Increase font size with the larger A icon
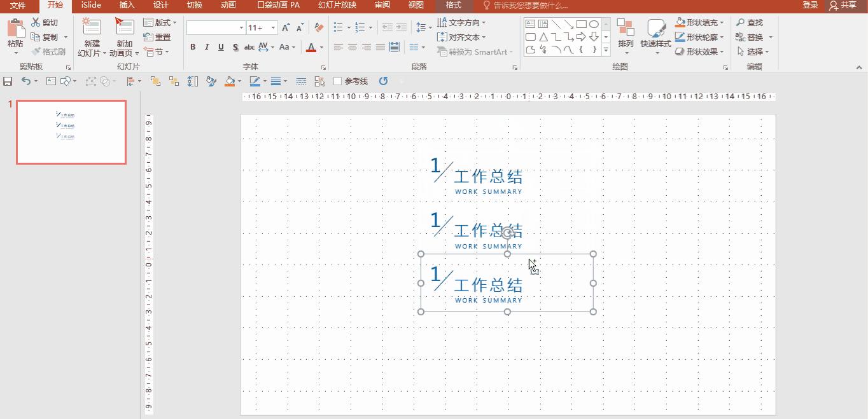Image resolution: width=868 pixels, height=419 pixels. pyautogui.click(x=286, y=27)
